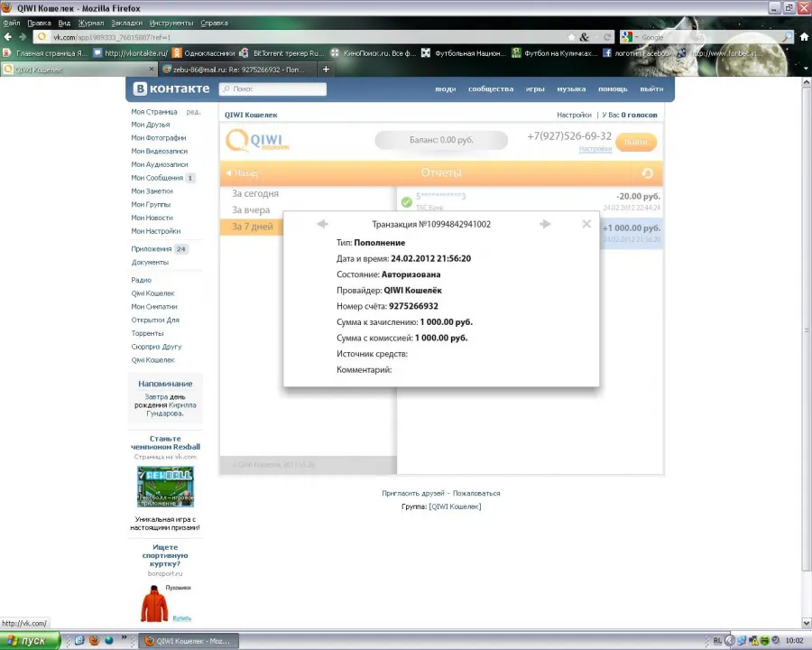812x650 pixels.
Task: Open the BitTorrent трекер bookmark
Action: coord(281,53)
